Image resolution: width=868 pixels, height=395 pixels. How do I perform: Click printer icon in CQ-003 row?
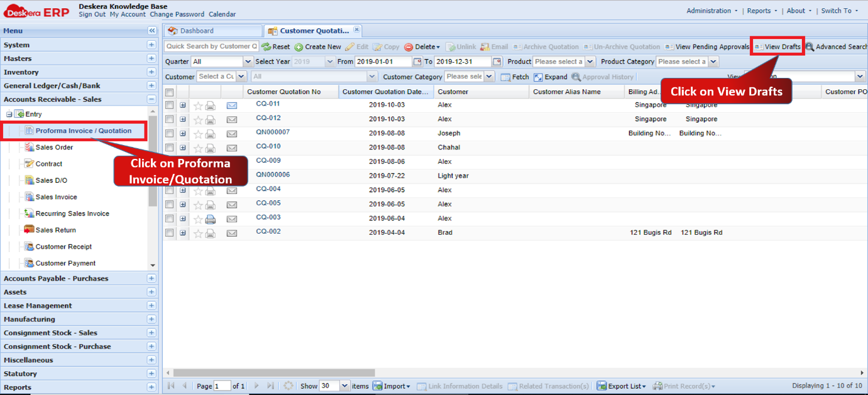211,219
